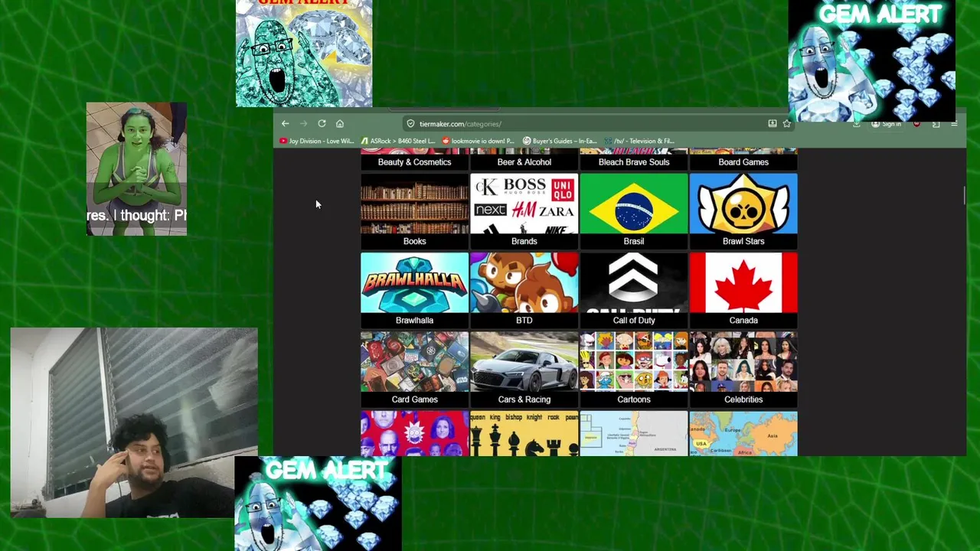Open /tv/ Television & Film bookmark
The width and height of the screenshot is (980, 551).
639,141
